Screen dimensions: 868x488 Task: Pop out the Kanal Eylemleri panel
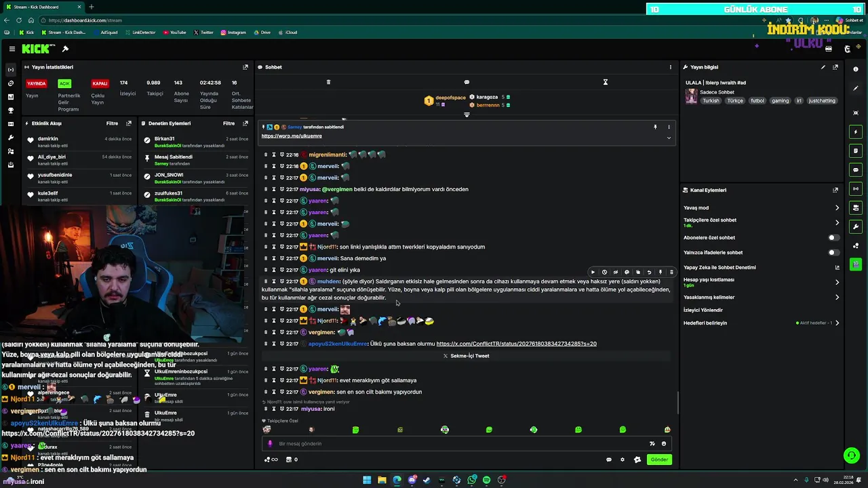click(x=835, y=190)
